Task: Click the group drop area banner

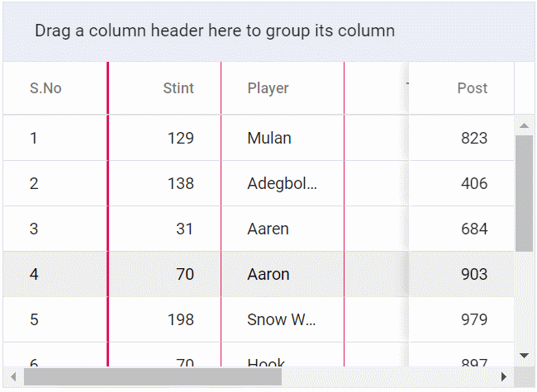Action: tap(215, 31)
